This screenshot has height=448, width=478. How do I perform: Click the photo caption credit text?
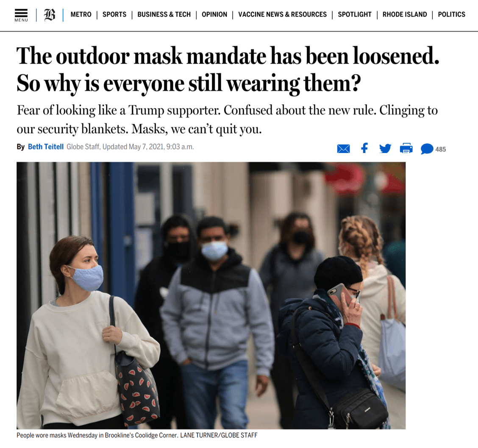tap(219, 435)
